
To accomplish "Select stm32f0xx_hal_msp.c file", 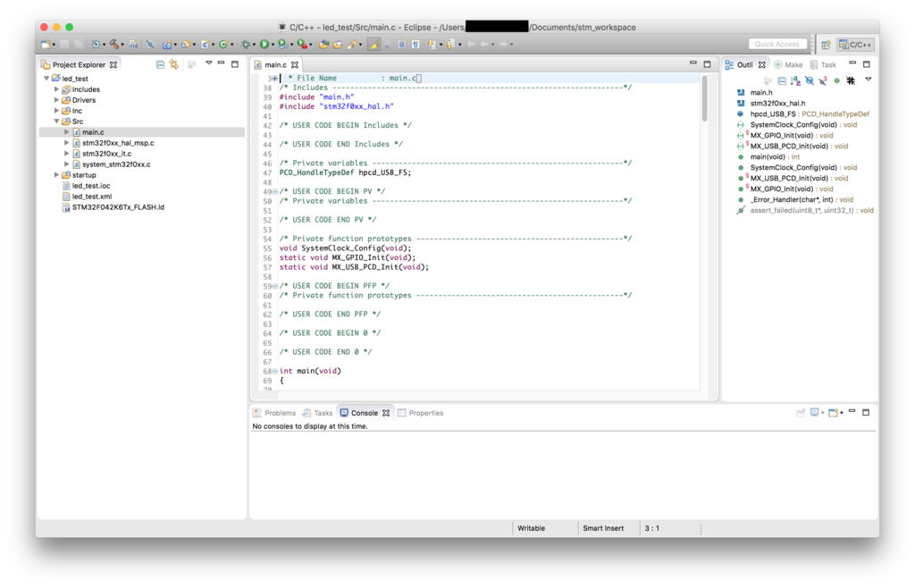I will [118, 143].
